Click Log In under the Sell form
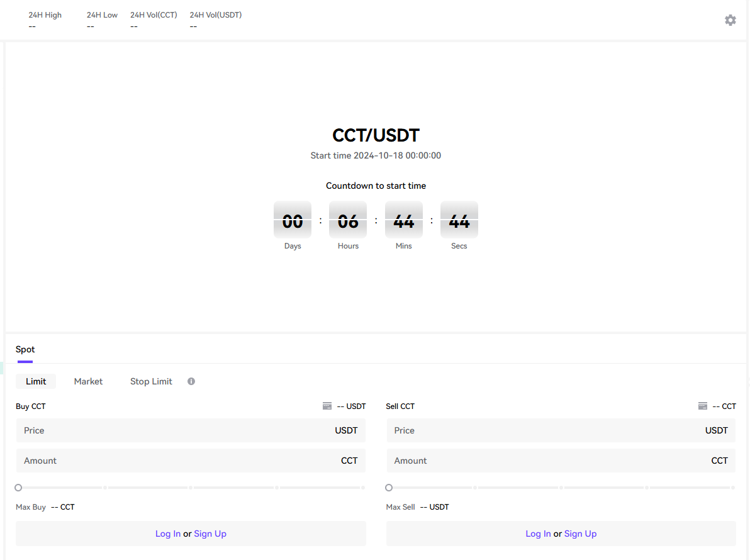The width and height of the screenshot is (750, 560). click(538, 534)
